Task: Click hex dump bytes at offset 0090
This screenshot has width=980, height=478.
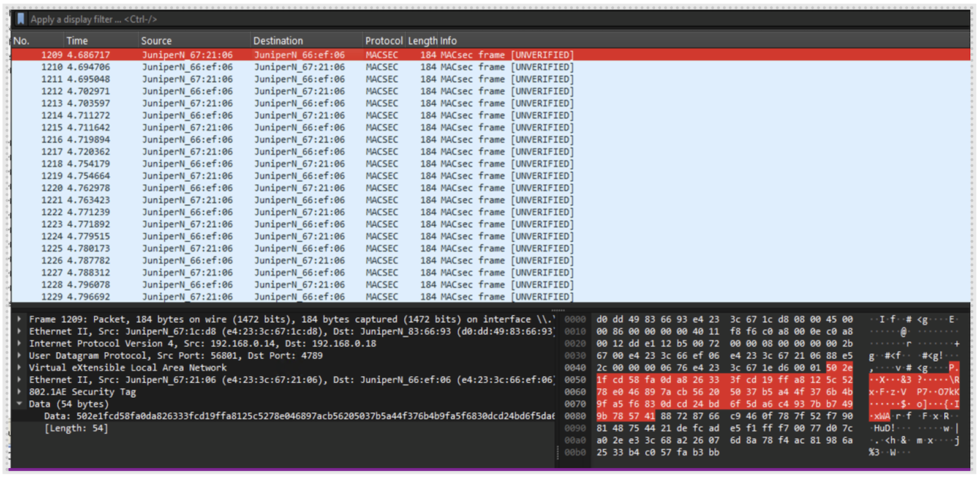Action: [x=725, y=428]
